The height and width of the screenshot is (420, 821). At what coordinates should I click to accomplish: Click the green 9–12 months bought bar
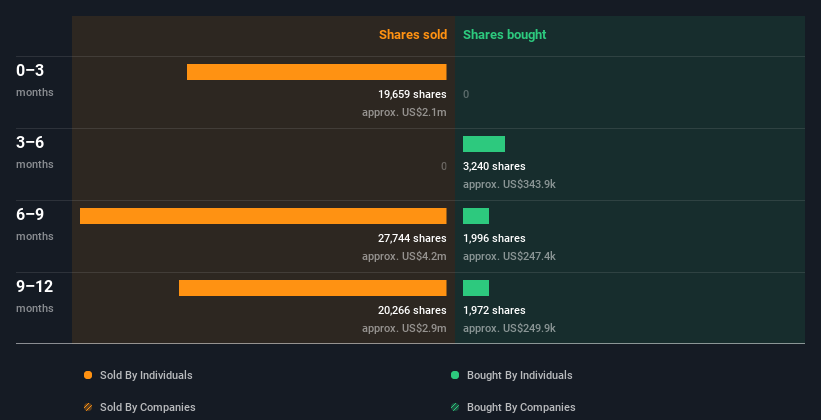click(476, 288)
